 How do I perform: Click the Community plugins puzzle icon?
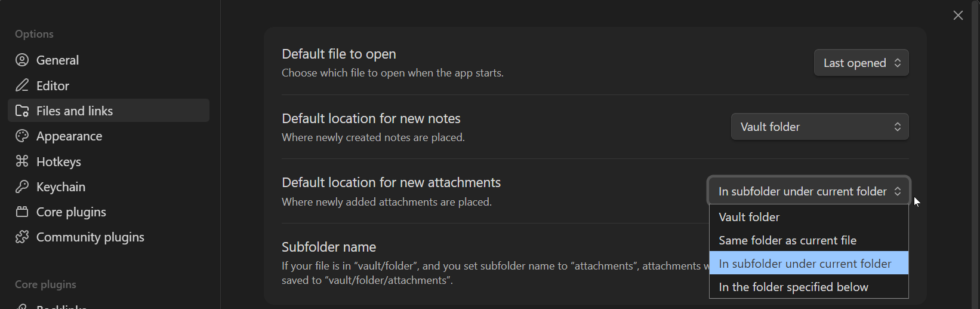click(22, 237)
